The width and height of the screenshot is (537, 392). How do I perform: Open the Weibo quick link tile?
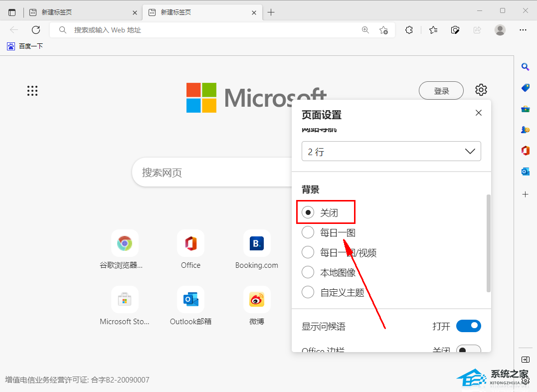click(x=257, y=304)
